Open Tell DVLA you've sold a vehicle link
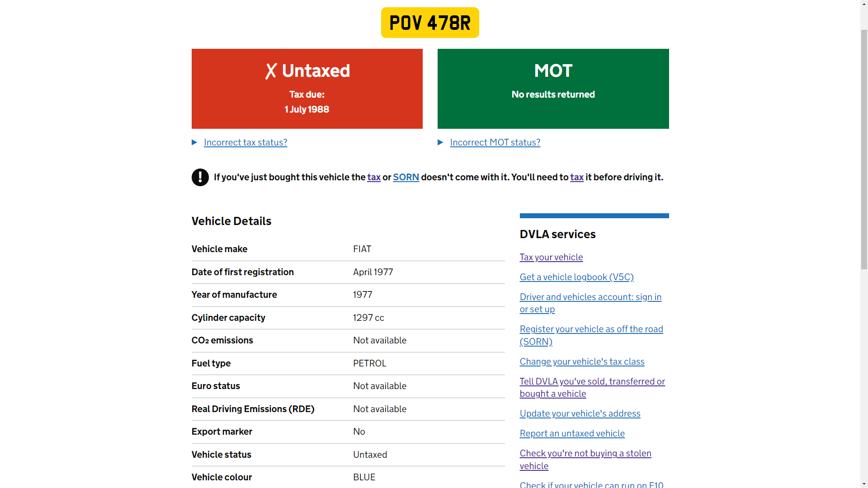 592,381
